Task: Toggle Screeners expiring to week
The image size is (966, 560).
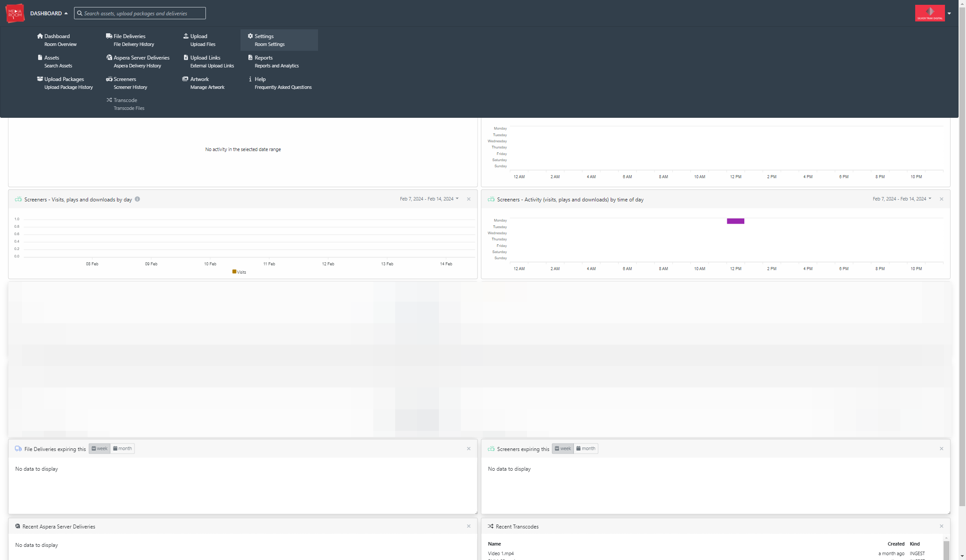Action: tap(563, 448)
